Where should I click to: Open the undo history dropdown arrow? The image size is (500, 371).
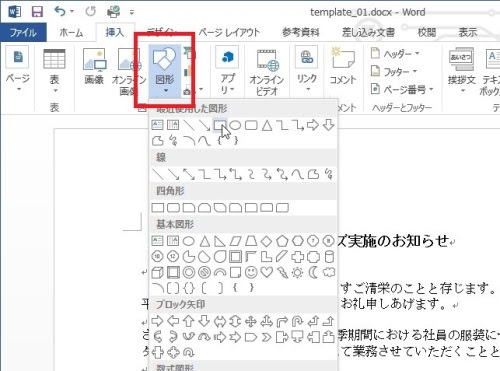click(72, 12)
